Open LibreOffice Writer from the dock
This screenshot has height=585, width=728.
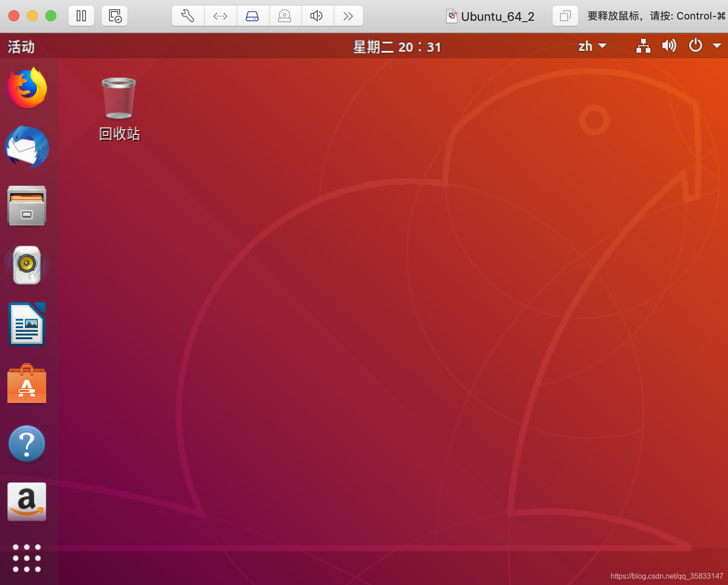(x=27, y=324)
